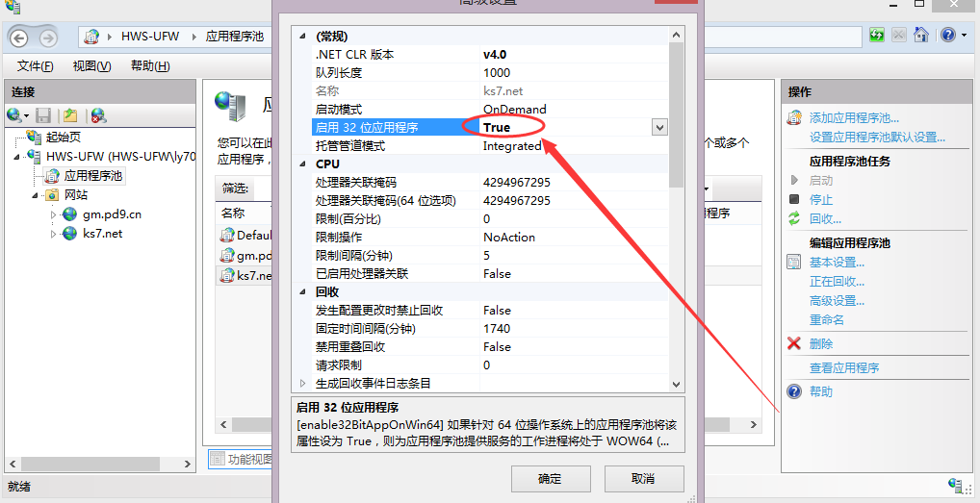Click the Save icon in Connections toolbar

coord(43,115)
